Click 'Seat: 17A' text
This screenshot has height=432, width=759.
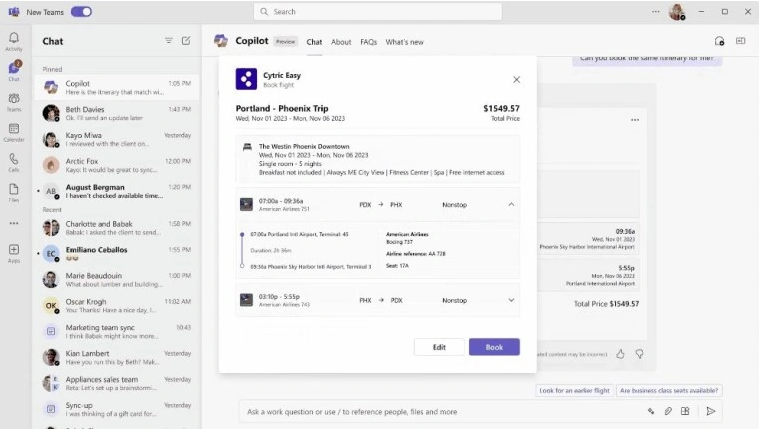(x=397, y=266)
